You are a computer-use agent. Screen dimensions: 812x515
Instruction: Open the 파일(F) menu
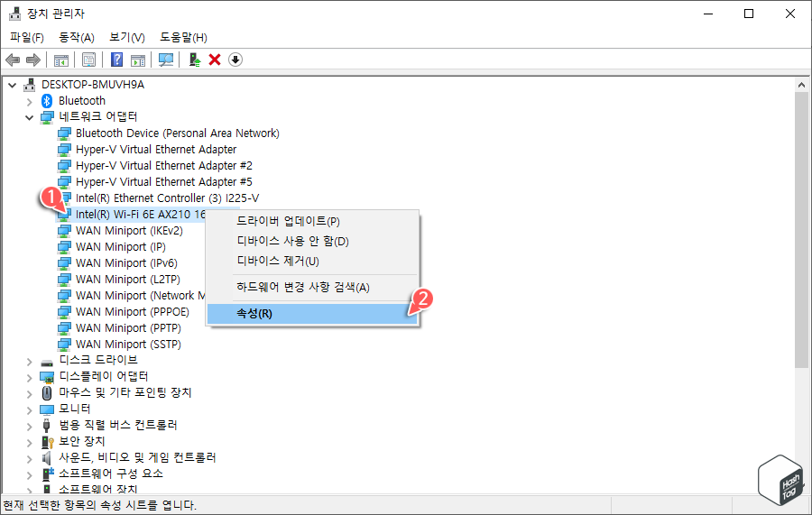pos(27,37)
